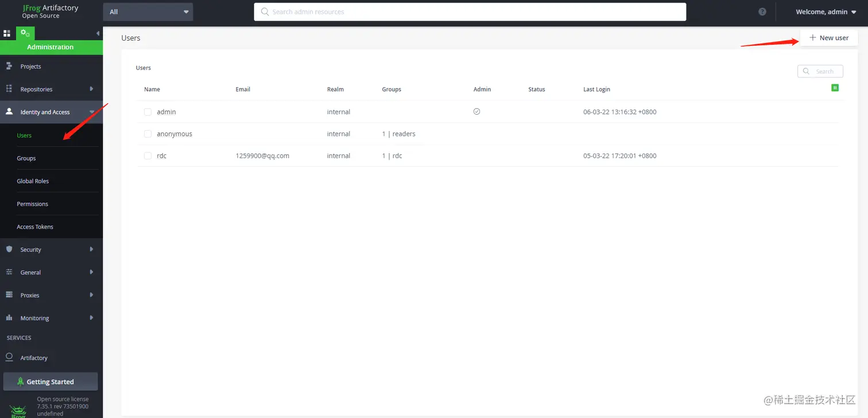Click the magnifier icon in users search
868x418 pixels.
[x=807, y=71]
